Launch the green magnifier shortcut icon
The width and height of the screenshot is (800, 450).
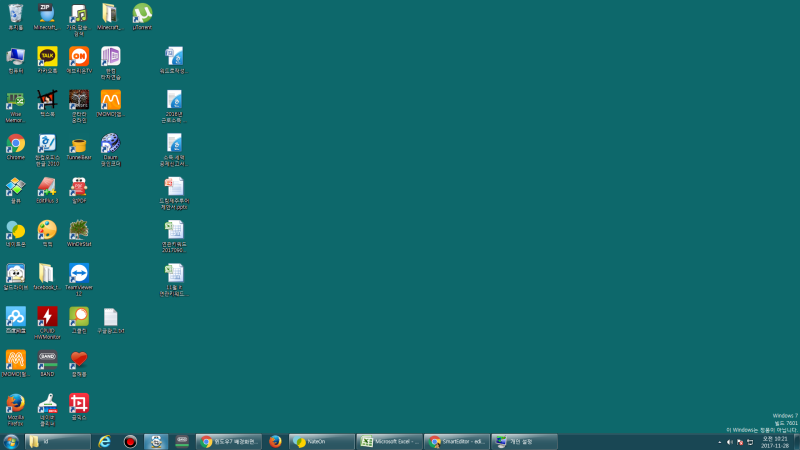point(79,320)
